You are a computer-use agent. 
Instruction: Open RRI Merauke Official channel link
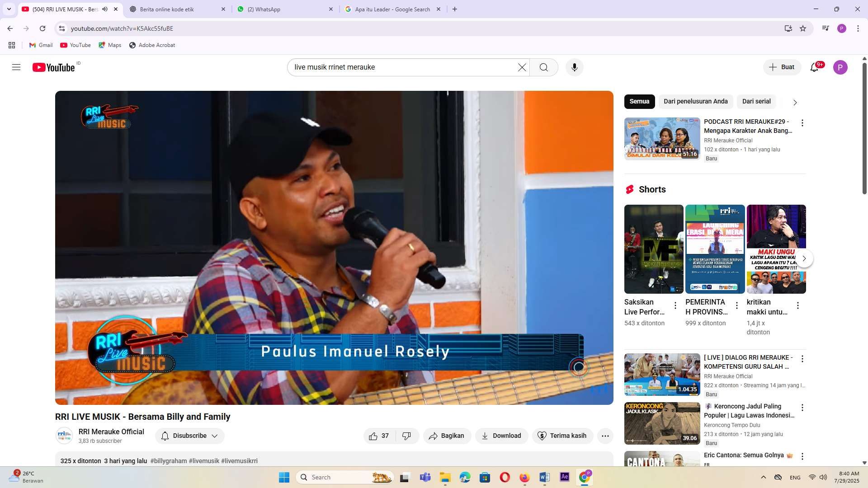tap(111, 432)
